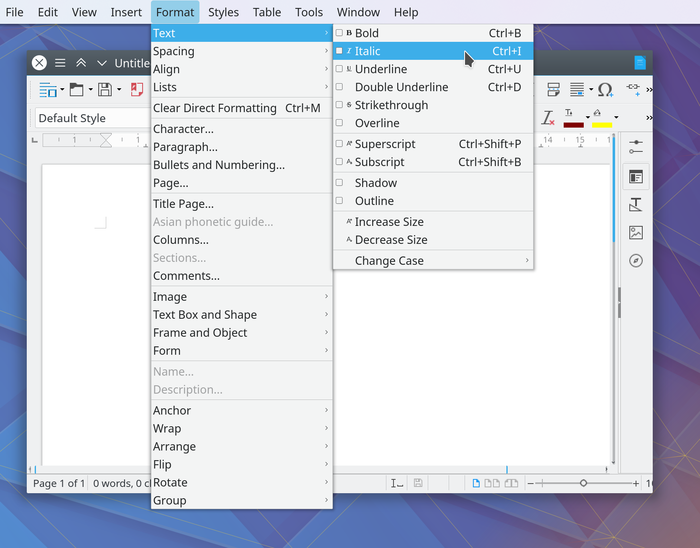Click the Clear Direct Formatting toolbar icon
The width and height of the screenshot is (700, 548).
point(547,118)
